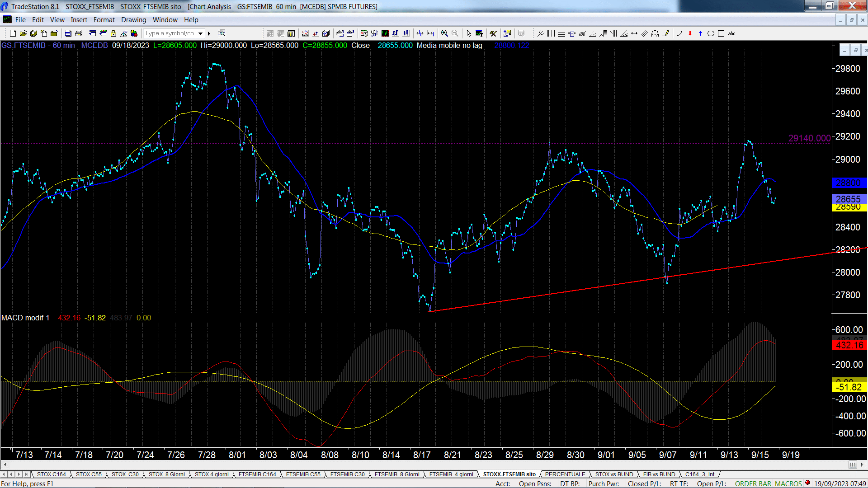The image size is (868, 488).
Task: Switch to the STOX vs BUND tab
Action: 614,474
